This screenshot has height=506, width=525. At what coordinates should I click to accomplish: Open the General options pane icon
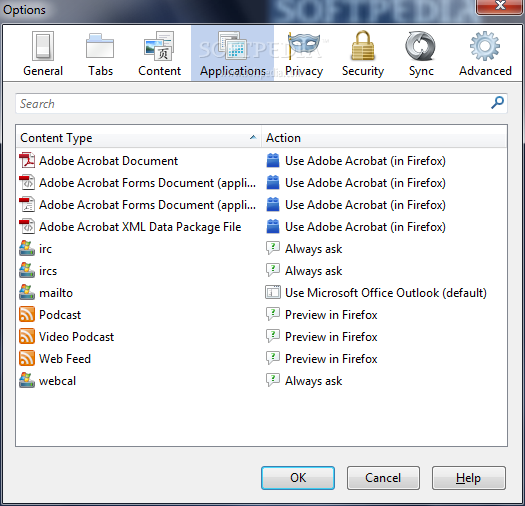click(43, 46)
